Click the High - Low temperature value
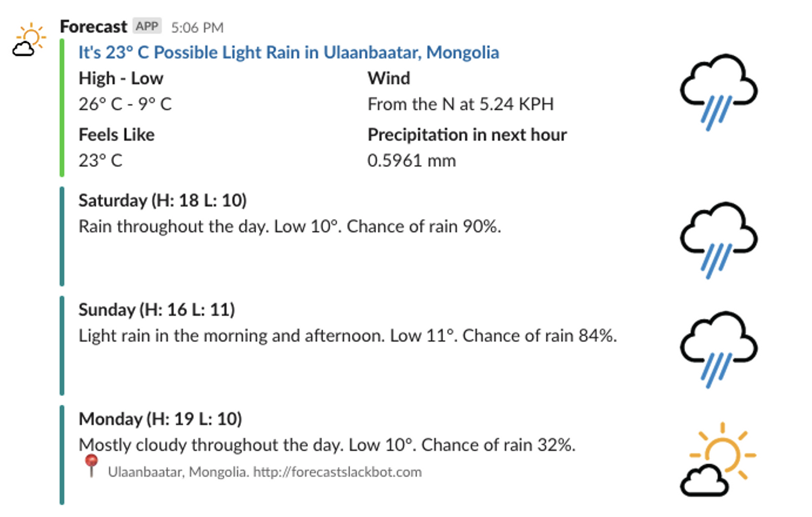 (x=125, y=104)
